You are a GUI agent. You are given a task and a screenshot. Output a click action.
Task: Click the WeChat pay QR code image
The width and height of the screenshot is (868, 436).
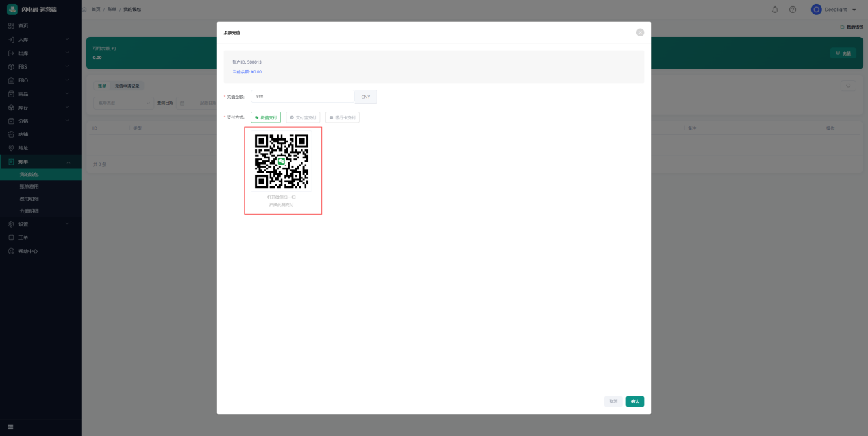pos(282,161)
